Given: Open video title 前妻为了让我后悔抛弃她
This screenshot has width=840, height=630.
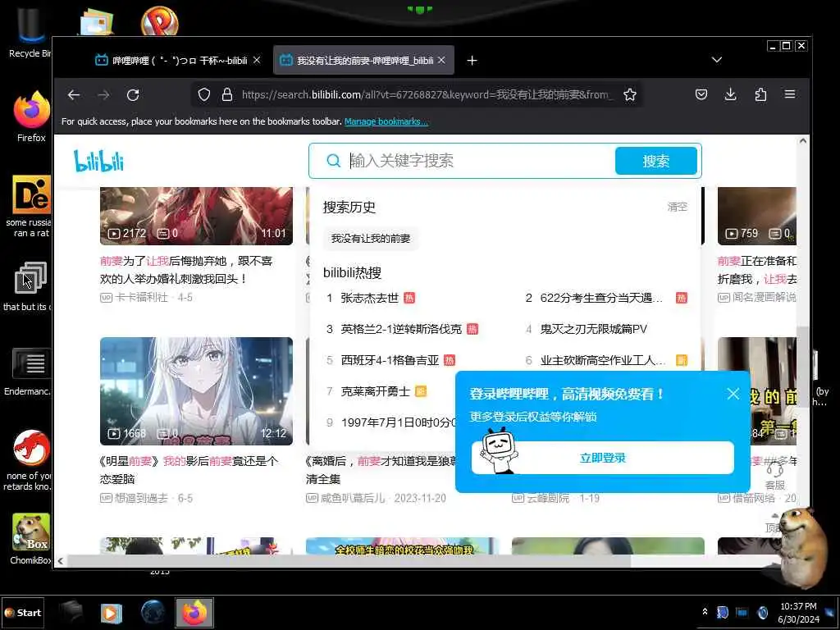Looking at the screenshot, I should pyautogui.click(x=186, y=269).
